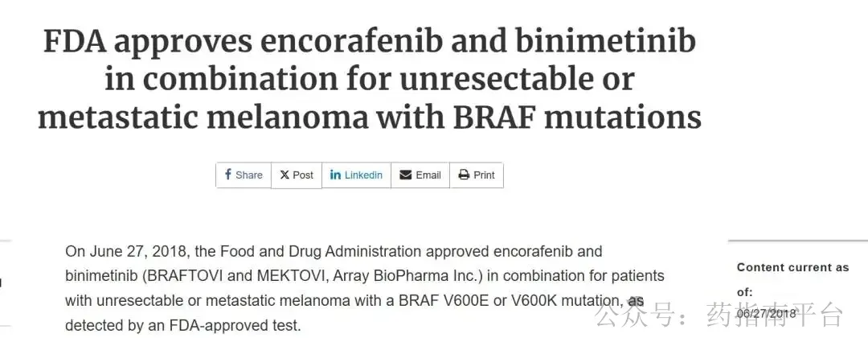Image resolution: width=868 pixels, height=338 pixels.
Task: Click the Email button text
Action: click(428, 175)
